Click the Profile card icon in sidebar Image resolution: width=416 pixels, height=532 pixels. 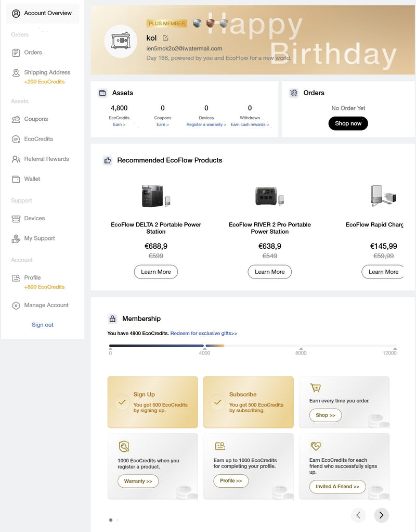click(x=16, y=278)
